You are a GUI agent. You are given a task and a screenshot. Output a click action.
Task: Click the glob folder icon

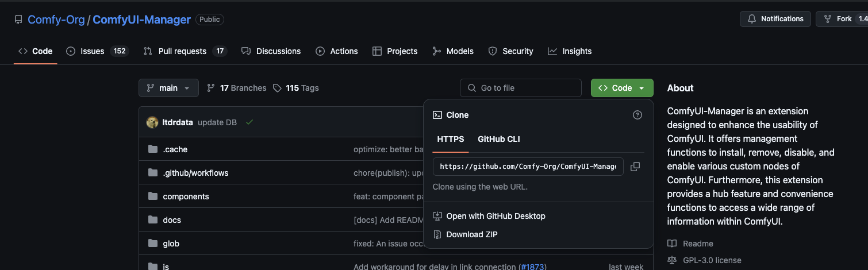tap(153, 244)
